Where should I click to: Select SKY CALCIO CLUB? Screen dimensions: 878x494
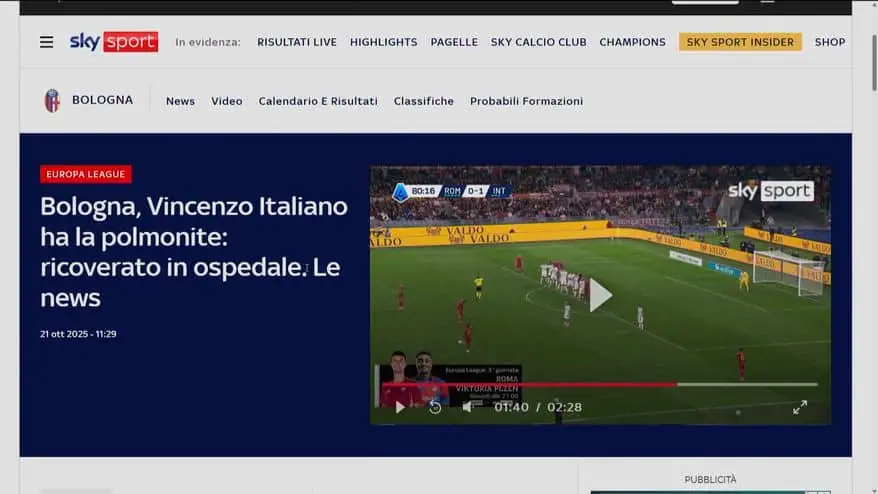[538, 42]
